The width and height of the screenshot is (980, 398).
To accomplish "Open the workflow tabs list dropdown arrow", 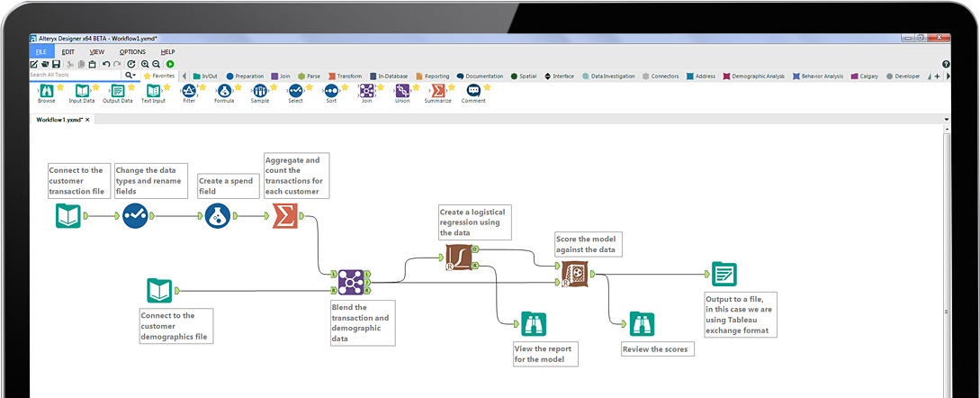I will [946, 119].
